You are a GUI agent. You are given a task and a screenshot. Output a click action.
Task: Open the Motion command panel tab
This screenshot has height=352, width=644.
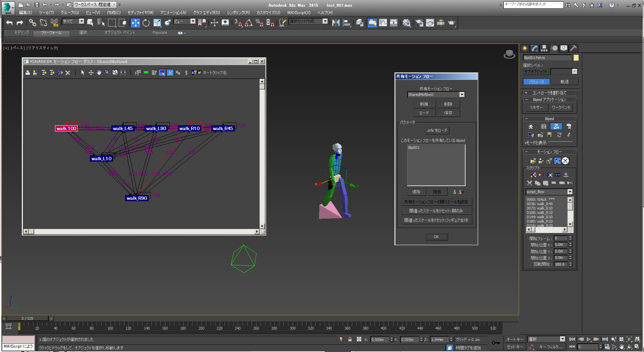(554, 48)
